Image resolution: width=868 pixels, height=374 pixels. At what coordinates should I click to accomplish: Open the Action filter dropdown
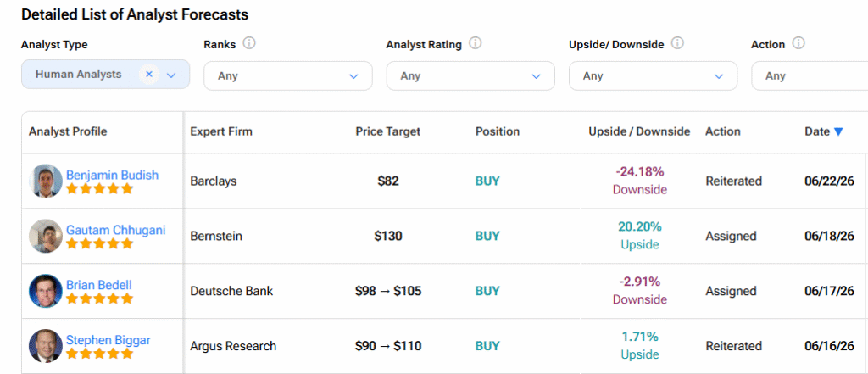(x=810, y=76)
